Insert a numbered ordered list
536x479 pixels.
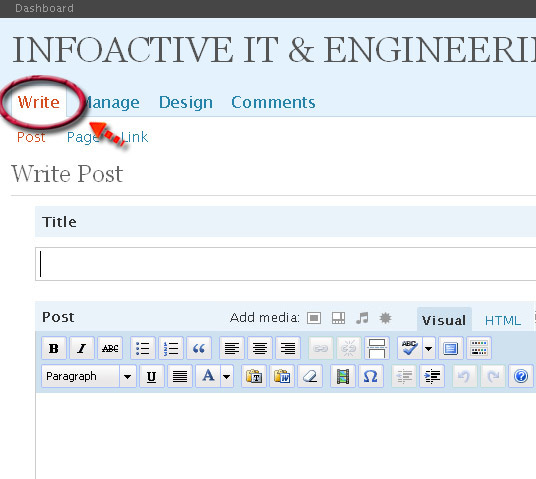(171, 348)
